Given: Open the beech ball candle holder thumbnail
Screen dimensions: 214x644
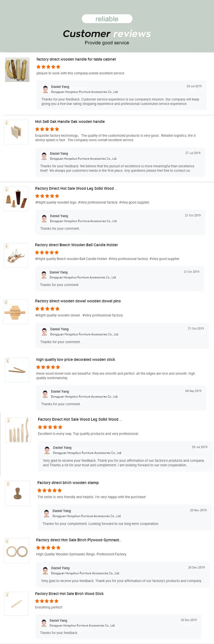Looking at the screenshot, I should click(x=16, y=255).
